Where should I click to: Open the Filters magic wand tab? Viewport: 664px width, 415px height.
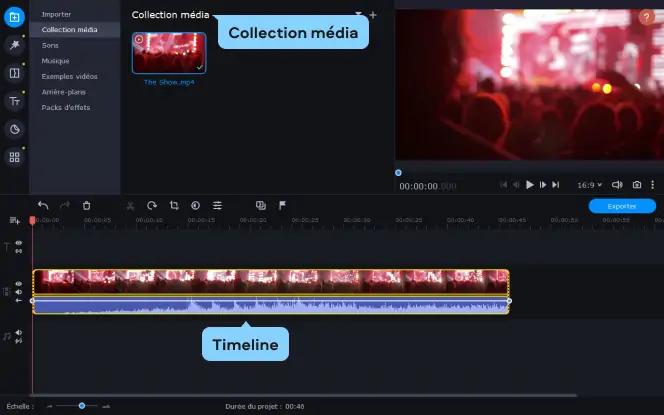point(14,45)
